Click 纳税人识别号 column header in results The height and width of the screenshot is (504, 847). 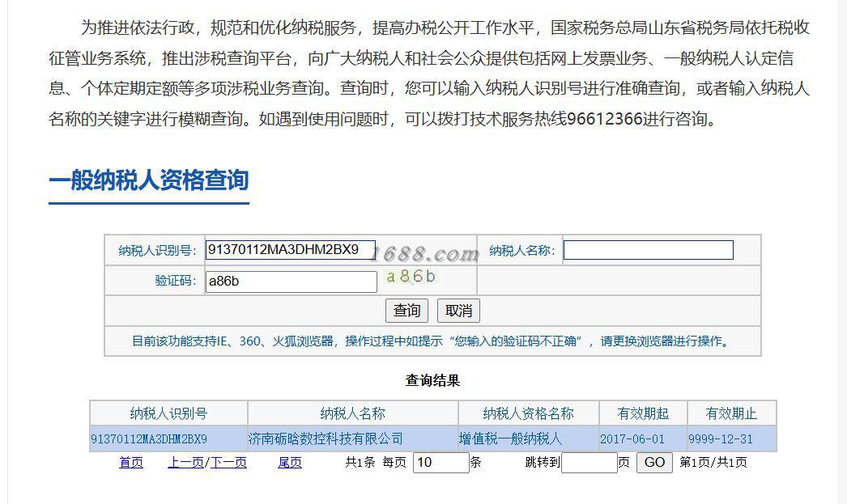(168, 413)
